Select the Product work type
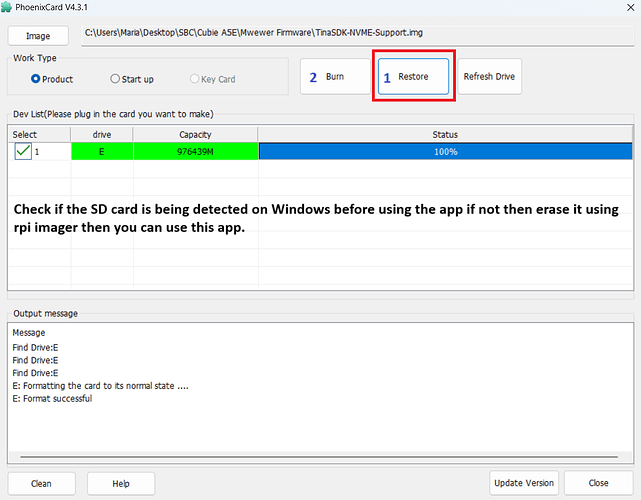This screenshot has width=641, height=500. (x=52, y=79)
